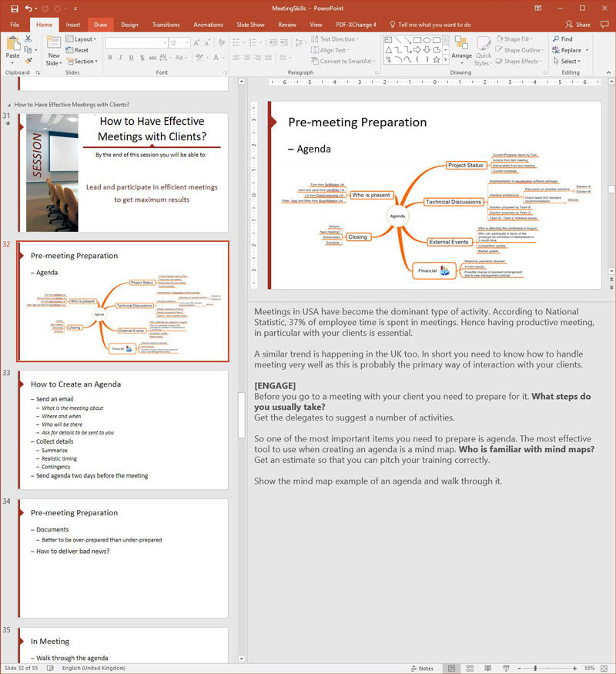
Task: Insert a New Slide
Action: (54, 51)
